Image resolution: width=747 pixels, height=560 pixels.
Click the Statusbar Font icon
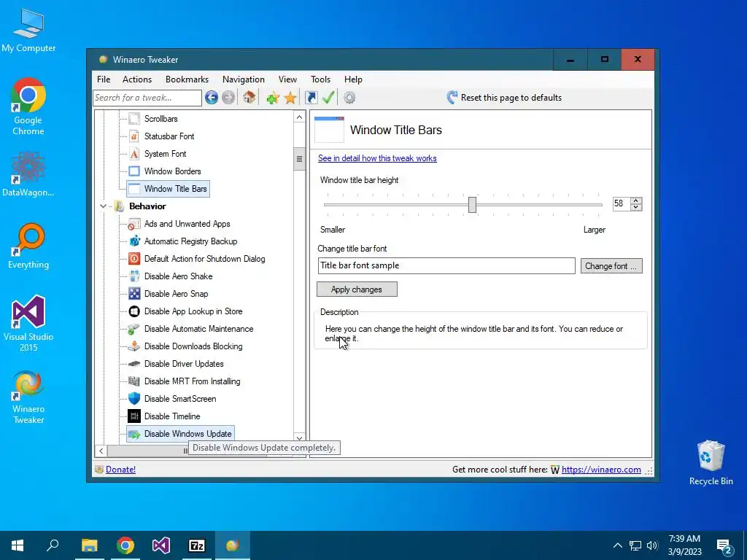[134, 136]
